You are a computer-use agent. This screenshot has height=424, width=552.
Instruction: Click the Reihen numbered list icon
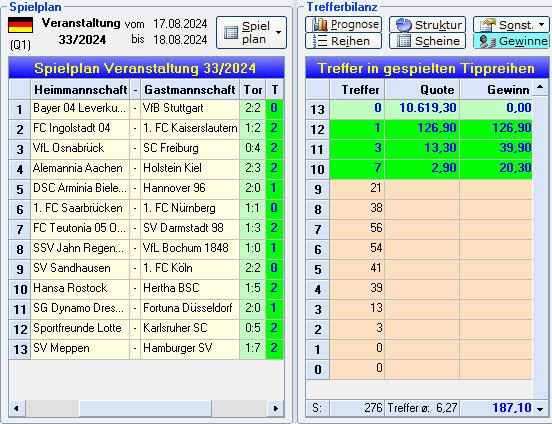pos(320,41)
